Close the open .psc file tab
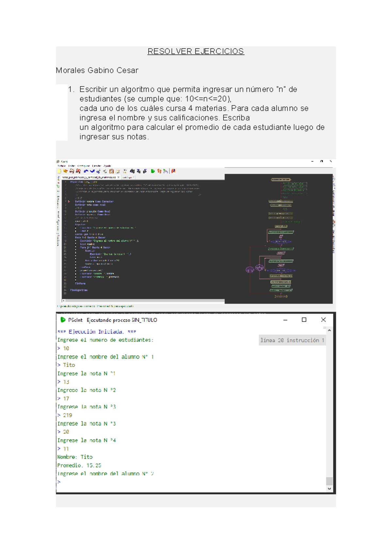Viewport: 392px width, 554px height. [x=118, y=177]
